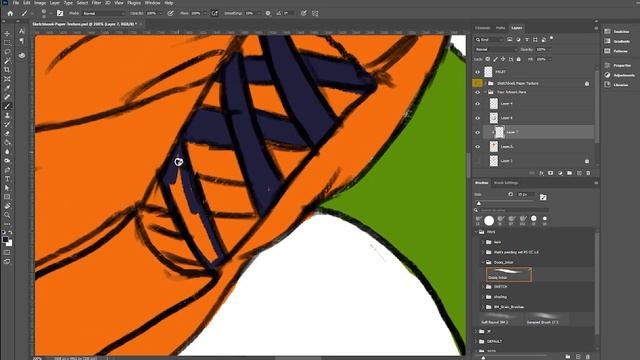
Task: Select the Hand tool
Action: [7, 206]
